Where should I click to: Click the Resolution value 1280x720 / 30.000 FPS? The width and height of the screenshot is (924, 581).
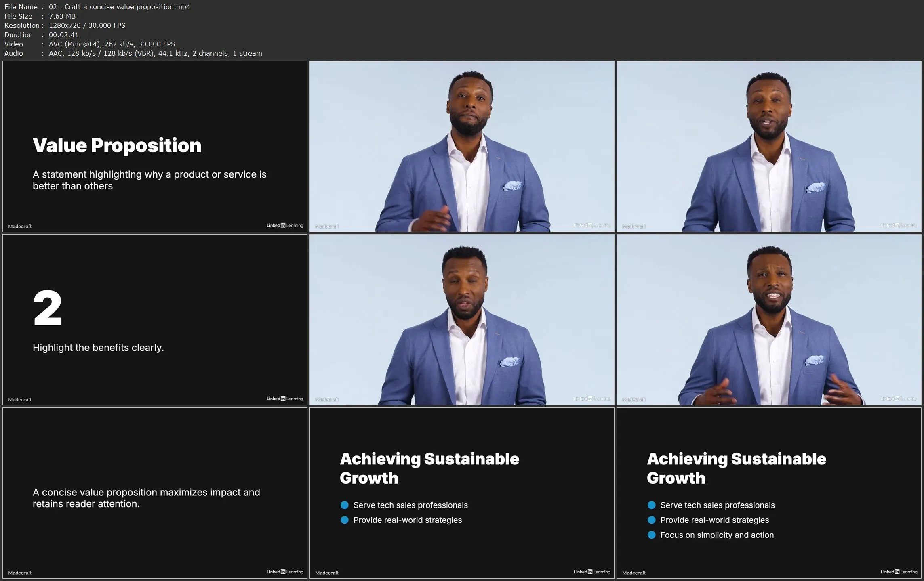pyautogui.click(x=87, y=25)
